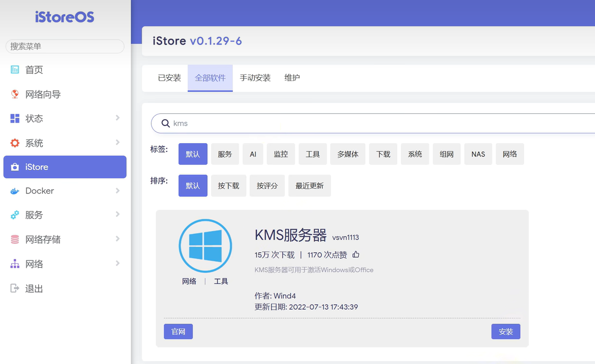Click the 1170 次点赞 text
The image size is (595, 364).
point(327,255)
